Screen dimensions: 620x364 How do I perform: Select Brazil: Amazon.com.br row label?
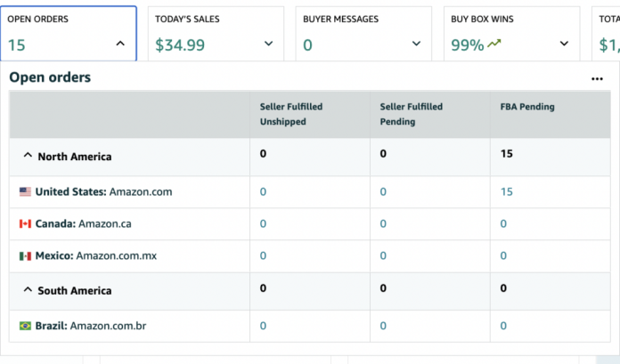91,326
